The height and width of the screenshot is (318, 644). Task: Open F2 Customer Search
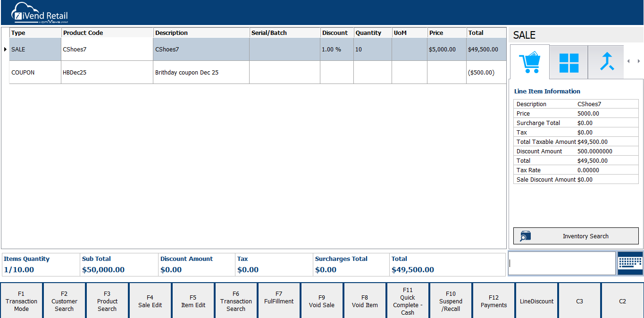pyautogui.click(x=64, y=301)
